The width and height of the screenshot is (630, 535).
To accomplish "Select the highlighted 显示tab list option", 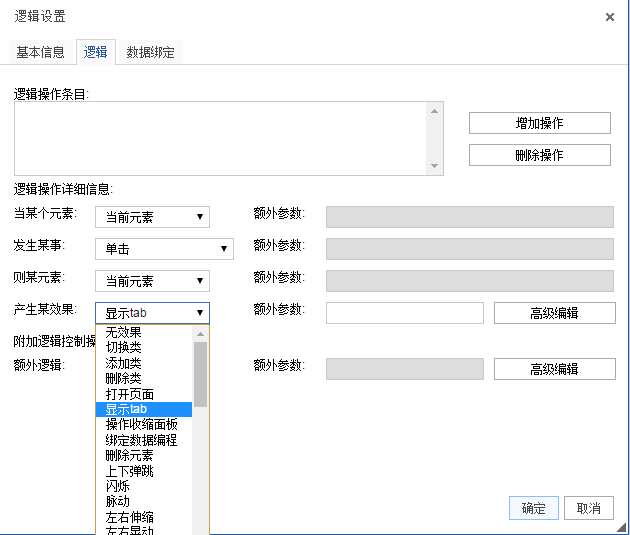I will click(x=144, y=409).
